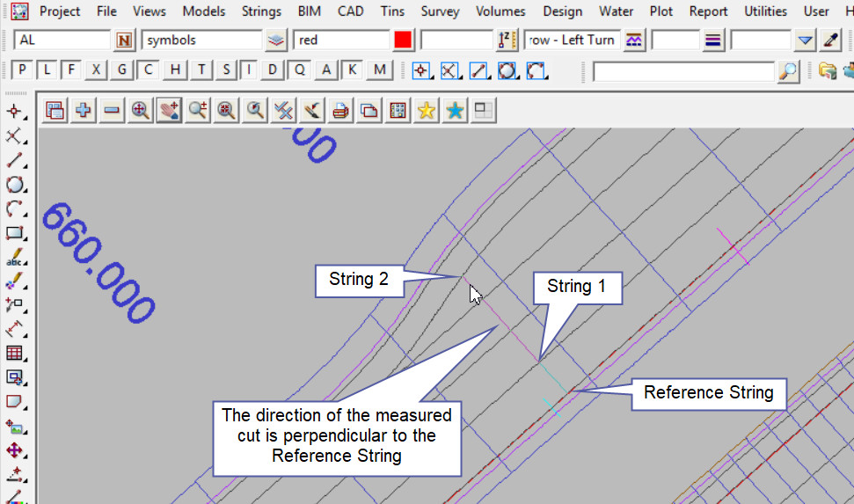
Task: Open the Tins menu
Action: 392,11
